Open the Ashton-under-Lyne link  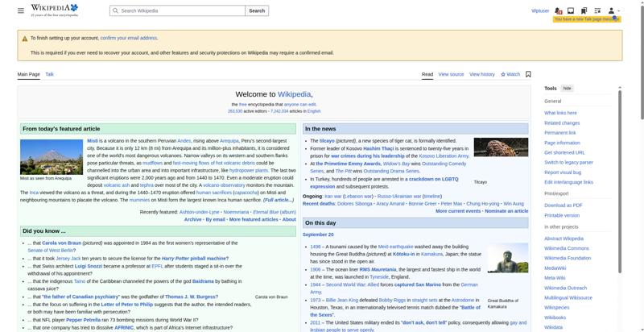199,212
